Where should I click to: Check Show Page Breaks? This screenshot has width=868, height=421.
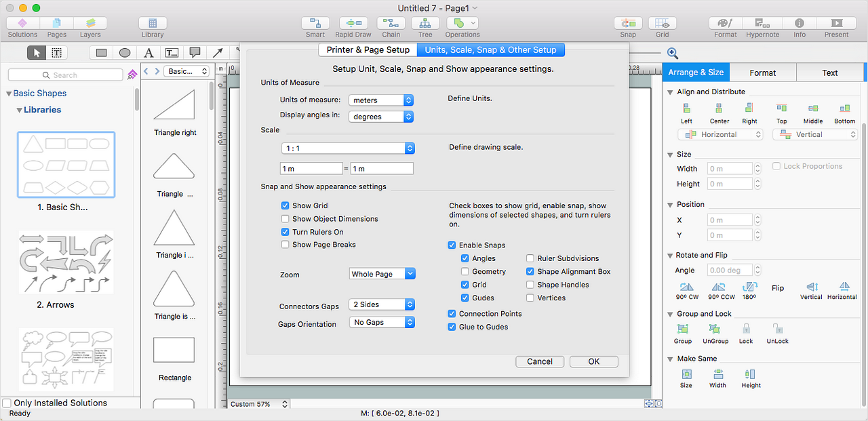[x=285, y=244]
